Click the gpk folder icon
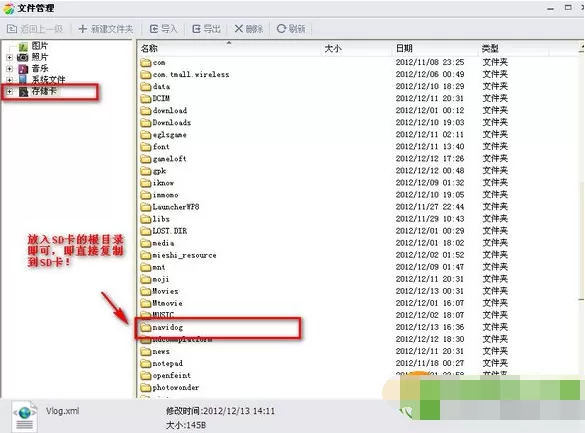This screenshot has height=433, width=585. tap(146, 171)
